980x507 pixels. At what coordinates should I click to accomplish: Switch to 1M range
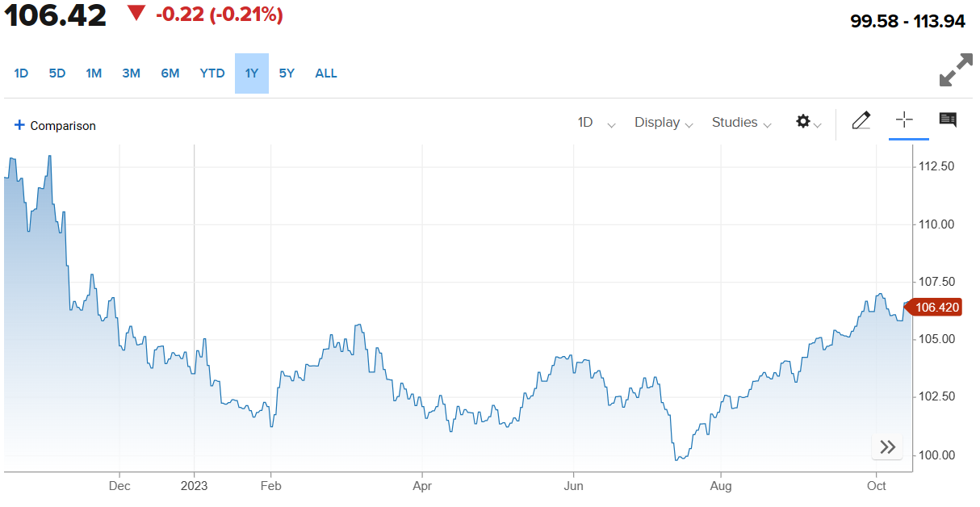(x=94, y=73)
